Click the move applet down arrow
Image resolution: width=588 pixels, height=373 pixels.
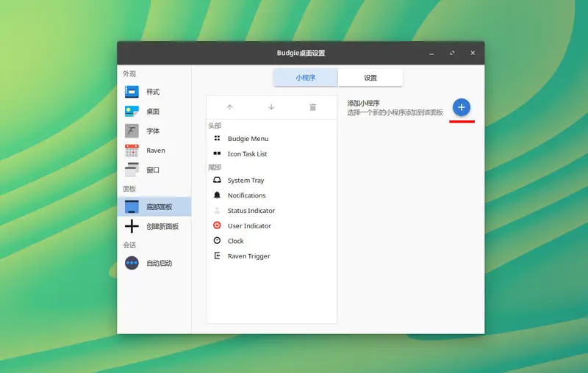[271, 107]
